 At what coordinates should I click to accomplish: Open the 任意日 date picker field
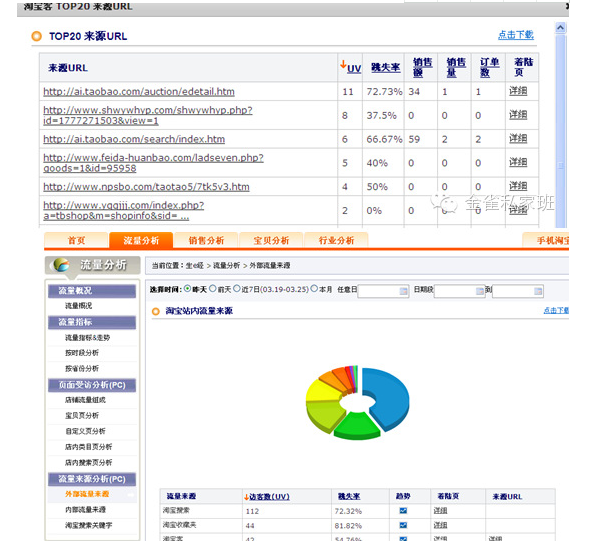[x=383, y=291]
